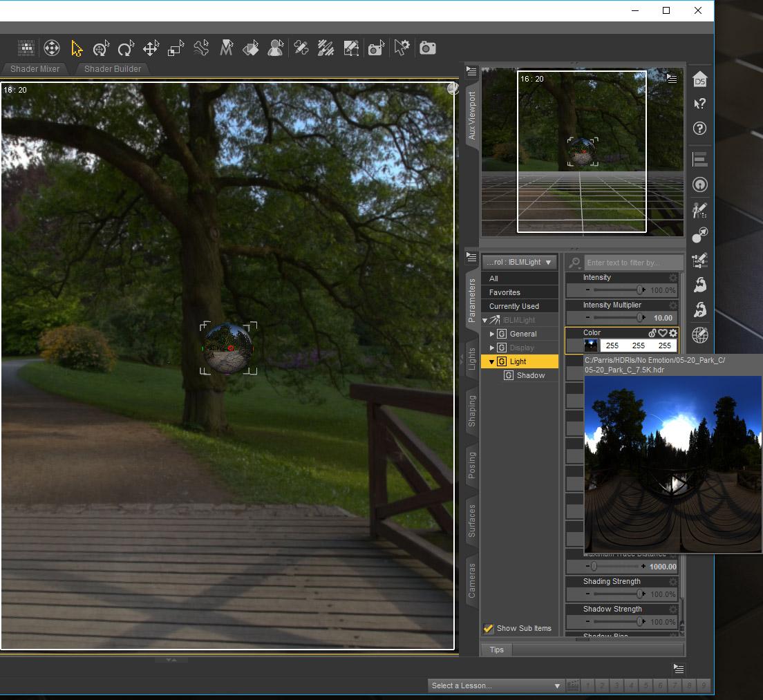
Task: Click the Intensity Multiplier 10.00 value
Action: pos(663,318)
